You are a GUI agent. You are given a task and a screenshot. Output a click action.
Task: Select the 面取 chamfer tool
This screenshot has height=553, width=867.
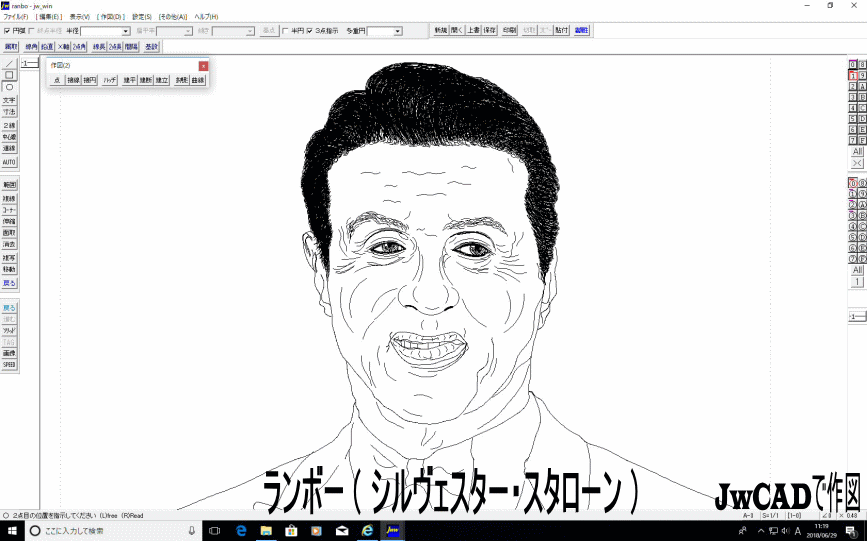click(9, 233)
